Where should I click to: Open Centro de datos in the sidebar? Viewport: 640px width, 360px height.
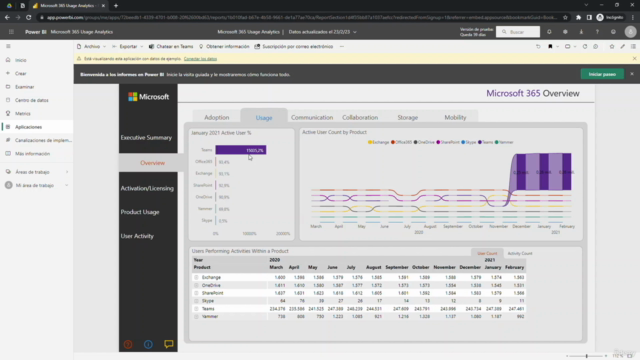(x=31, y=100)
